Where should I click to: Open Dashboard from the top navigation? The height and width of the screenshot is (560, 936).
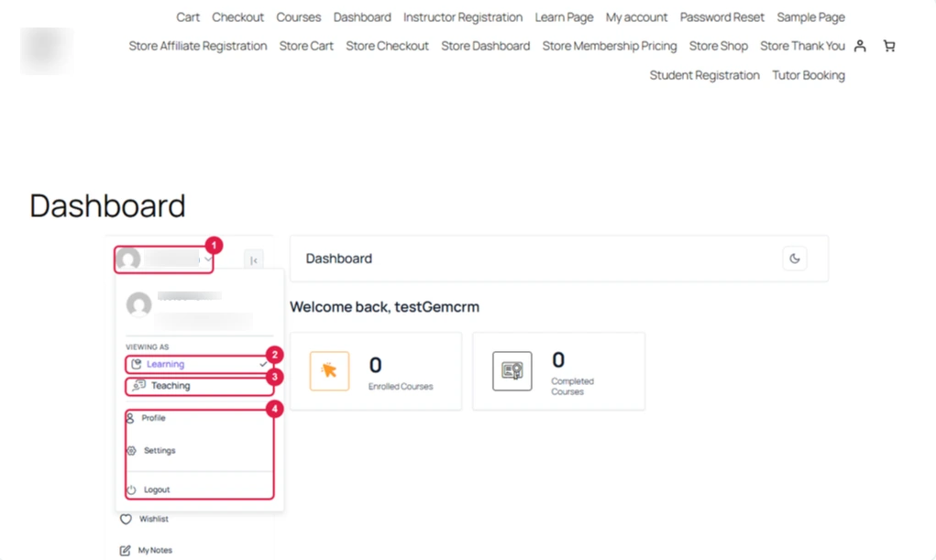[x=362, y=17]
